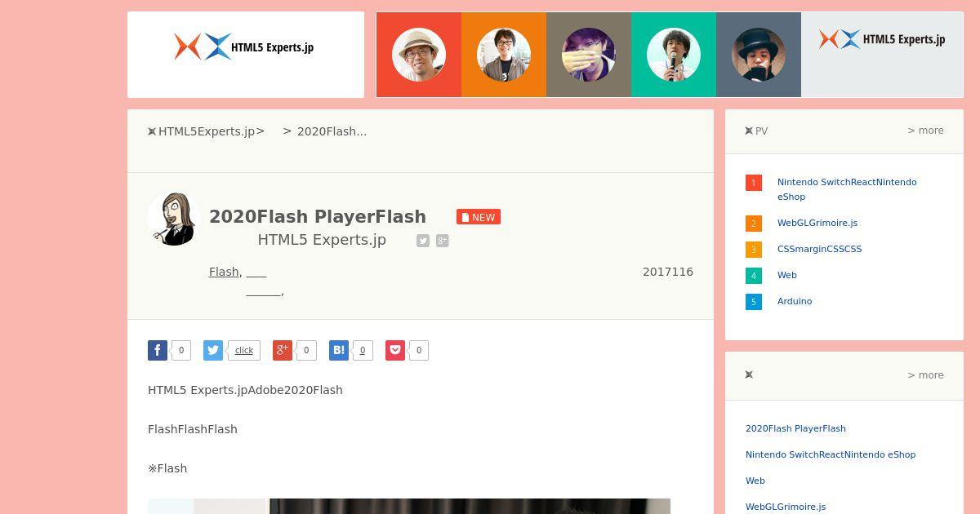Click the orange rank 2 badge

click(x=754, y=224)
